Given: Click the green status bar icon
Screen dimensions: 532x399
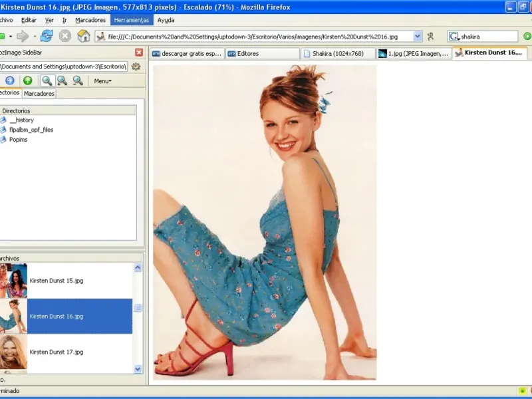Looking at the screenshot, I should point(523,390).
